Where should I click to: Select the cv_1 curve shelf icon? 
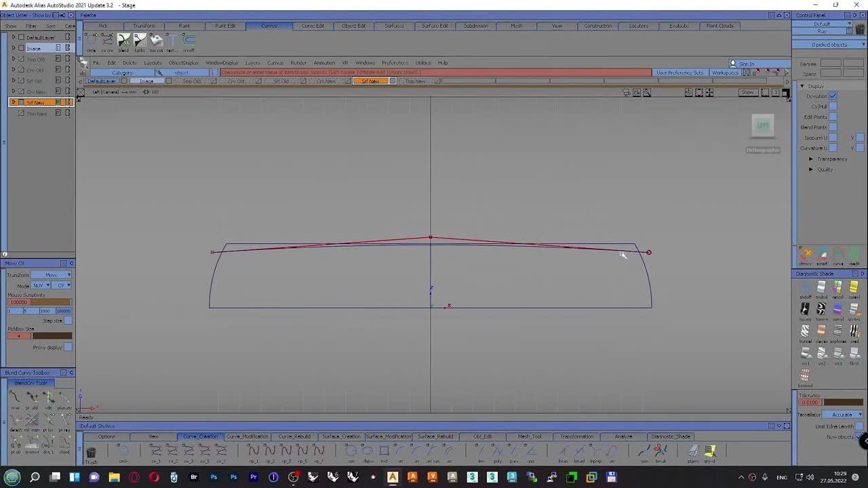coord(156,451)
